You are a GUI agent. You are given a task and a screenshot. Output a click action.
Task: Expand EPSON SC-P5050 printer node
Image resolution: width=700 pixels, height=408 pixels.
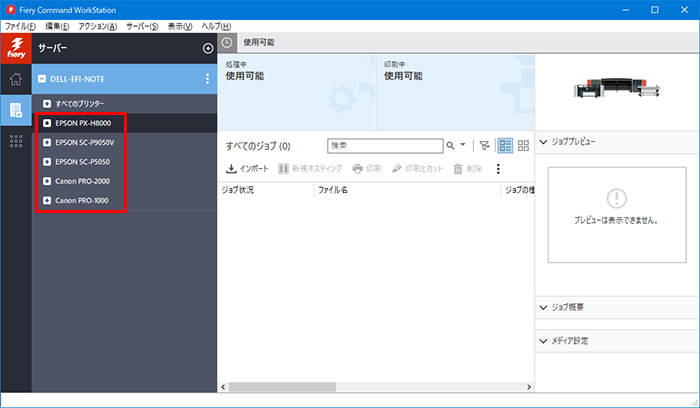tap(47, 162)
